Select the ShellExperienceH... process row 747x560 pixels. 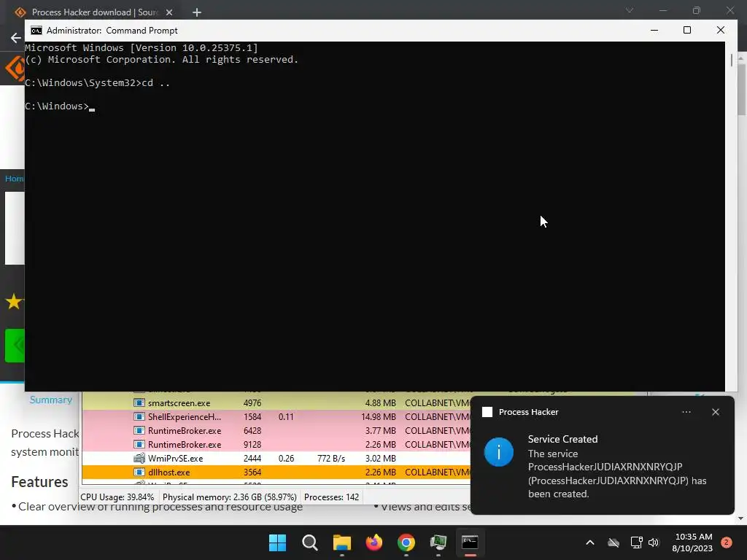point(276,416)
